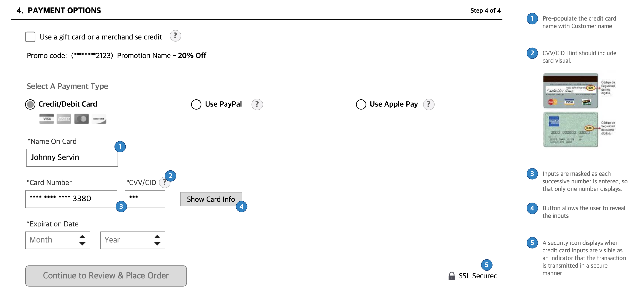Open the expiration Month dropdown
The height and width of the screenshot is (290, 644).
point(58,240)
